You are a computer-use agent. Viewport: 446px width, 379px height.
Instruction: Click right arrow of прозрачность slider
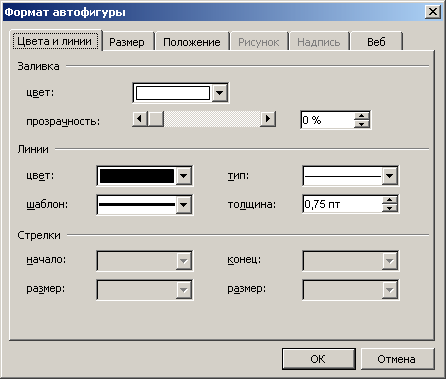pyautogui.click(x=268, y=119)
